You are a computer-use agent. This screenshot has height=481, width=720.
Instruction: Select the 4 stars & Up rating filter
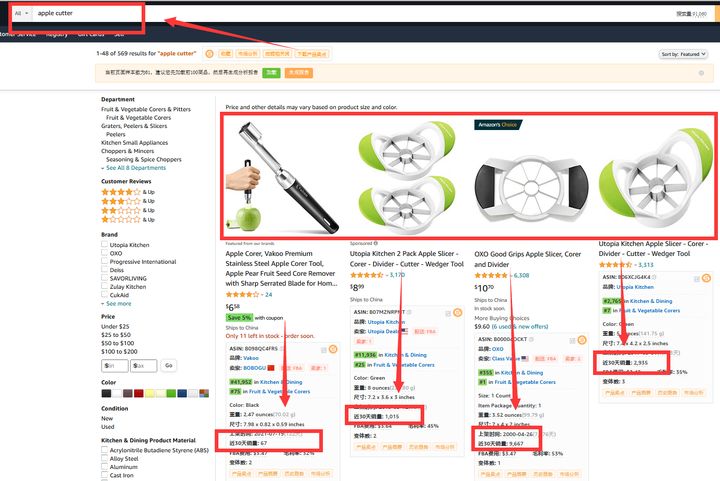pyautogui.click(x=128, y=192)
